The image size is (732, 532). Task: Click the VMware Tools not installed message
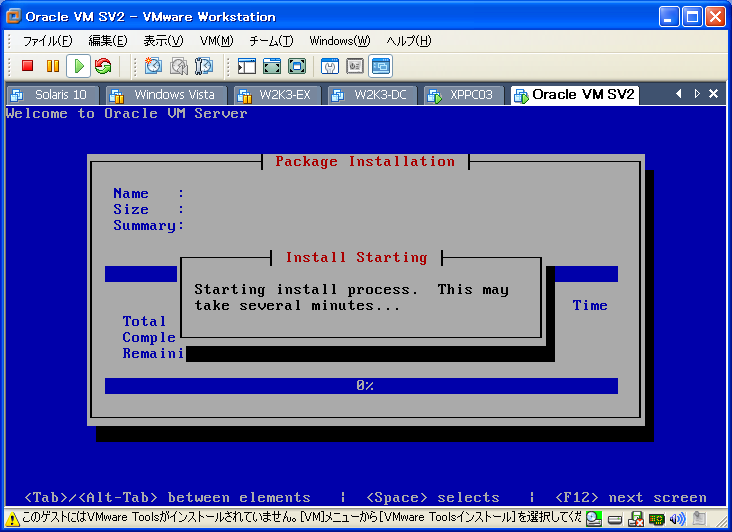click(x=302, y=518)
